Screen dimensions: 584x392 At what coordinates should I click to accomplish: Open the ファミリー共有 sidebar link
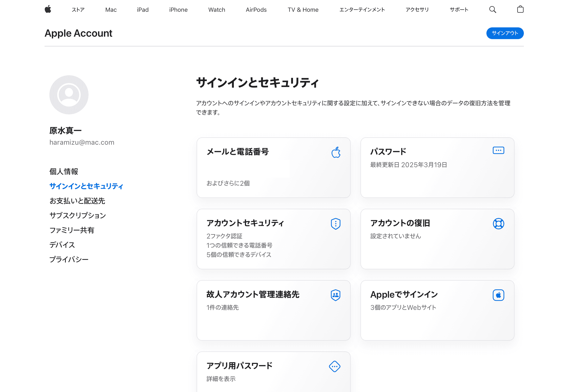(72, 230)
